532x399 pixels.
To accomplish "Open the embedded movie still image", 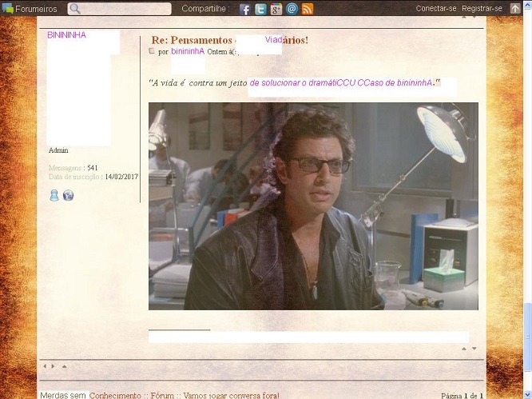I will 313,206.
